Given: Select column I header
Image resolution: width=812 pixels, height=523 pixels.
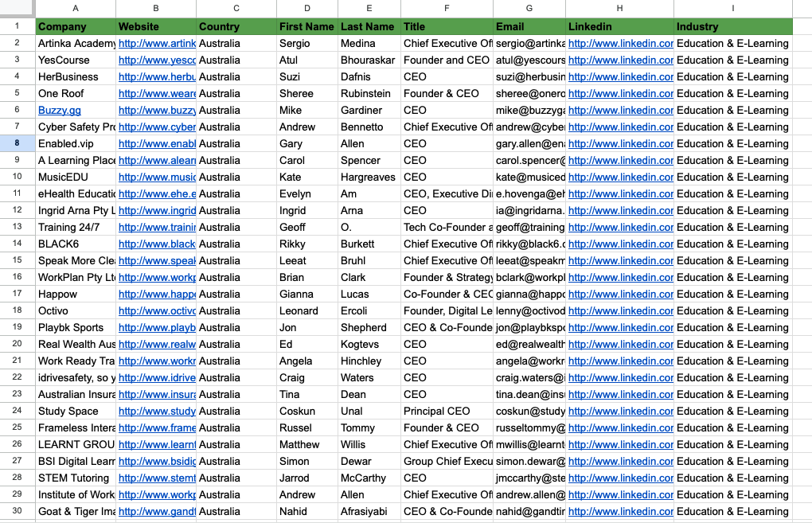Looking at the screenshot, I should click(x=732, y=8).
